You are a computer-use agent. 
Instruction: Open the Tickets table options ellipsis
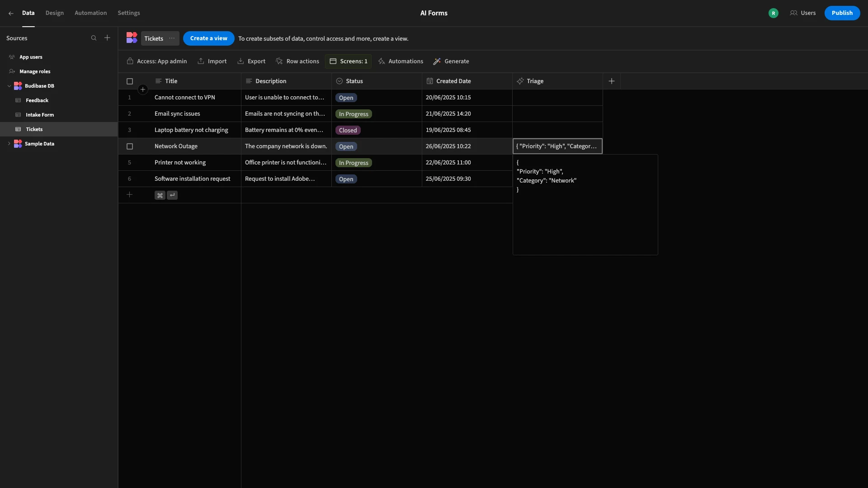tap(172, 38)
